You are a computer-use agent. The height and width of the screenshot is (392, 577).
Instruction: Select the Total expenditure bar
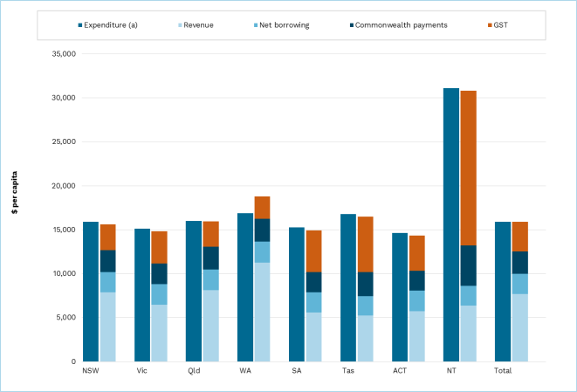click(503, 292)
